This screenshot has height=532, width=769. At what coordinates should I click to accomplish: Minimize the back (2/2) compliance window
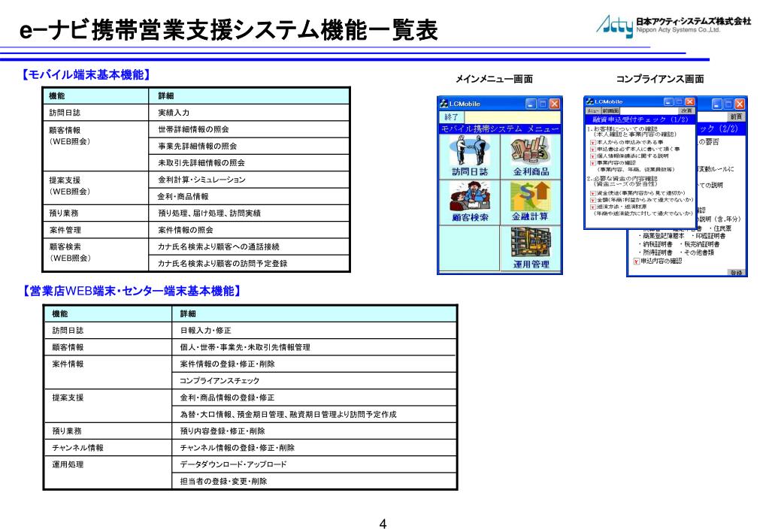coord(717,104)
